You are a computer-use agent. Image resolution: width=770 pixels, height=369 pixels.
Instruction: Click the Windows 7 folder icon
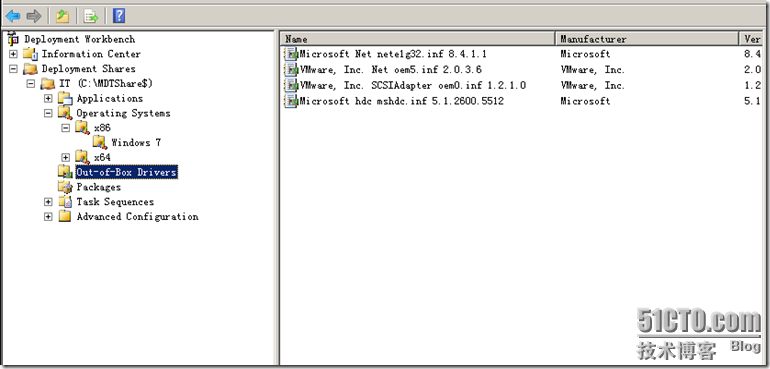point(100,142)
